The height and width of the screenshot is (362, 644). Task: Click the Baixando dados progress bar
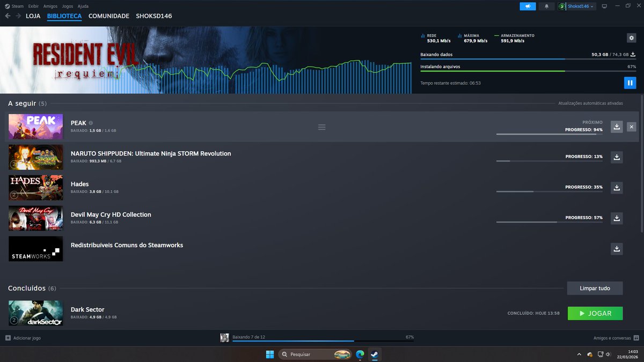pyautogui.click(x=528, y=59)
